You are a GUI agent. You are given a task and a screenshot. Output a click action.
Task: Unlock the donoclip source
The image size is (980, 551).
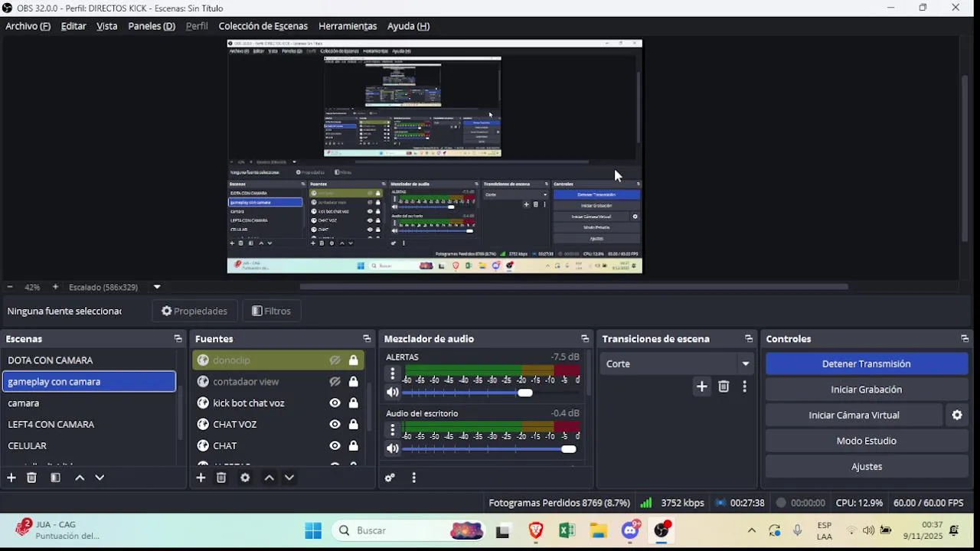click(x=354, y=360)
